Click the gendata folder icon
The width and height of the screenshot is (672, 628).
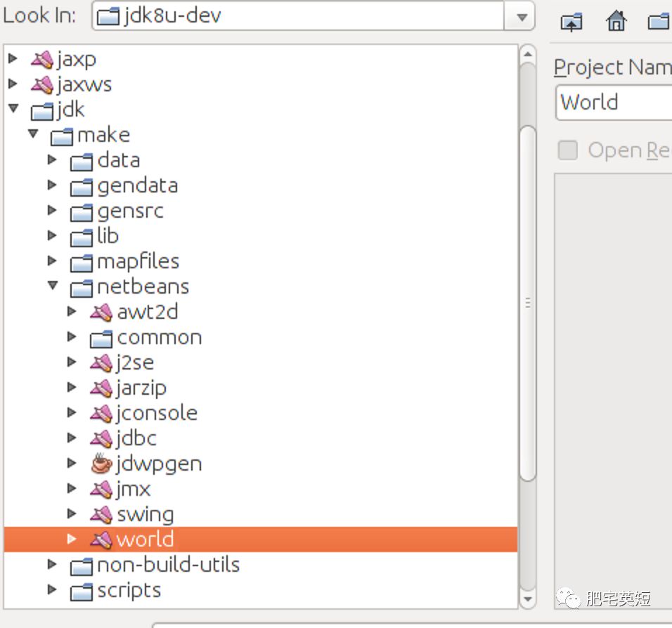tap(82, 187)
